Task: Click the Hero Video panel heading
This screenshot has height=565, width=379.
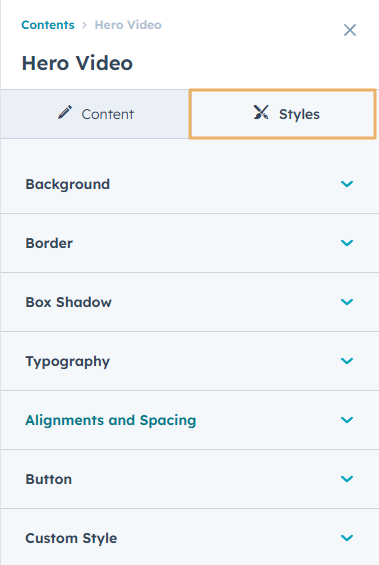Action: [x=77, y=63]
